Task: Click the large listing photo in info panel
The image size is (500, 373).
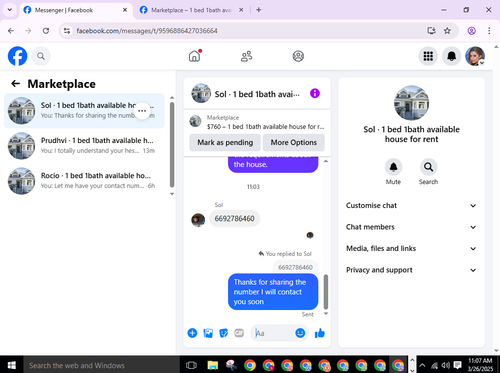Action: click(411, 103)
